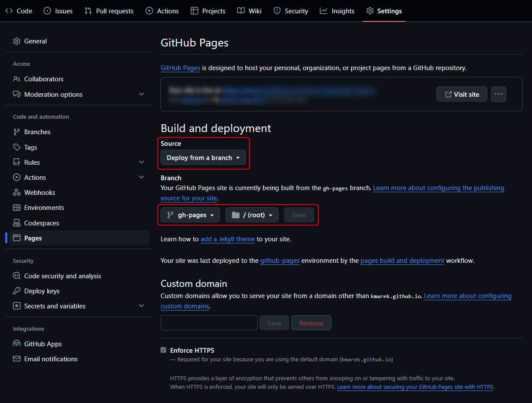Image resolution: width=532 pixels, height=403 pixels.
Task: Open the gh-pages branch selector dropdown
Action: click(190, 215)
